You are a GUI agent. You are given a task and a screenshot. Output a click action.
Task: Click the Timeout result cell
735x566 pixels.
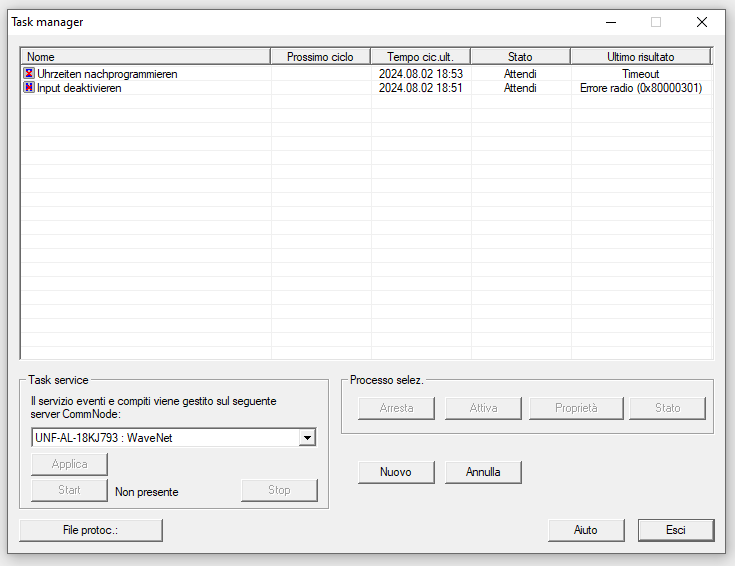(640, 74)
